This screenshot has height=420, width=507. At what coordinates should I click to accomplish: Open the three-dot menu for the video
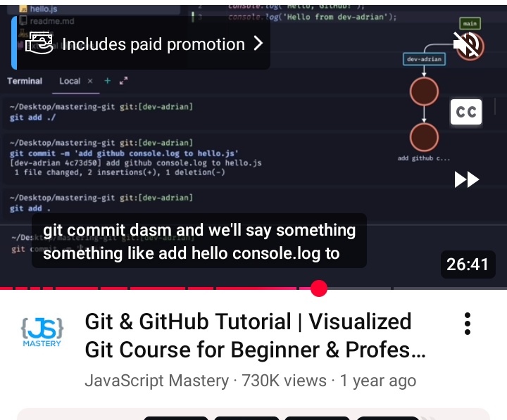[x=468, y=324]
